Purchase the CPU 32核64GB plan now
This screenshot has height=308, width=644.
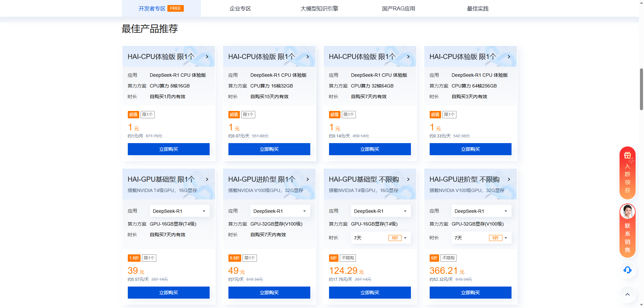[x=370, y=149]
